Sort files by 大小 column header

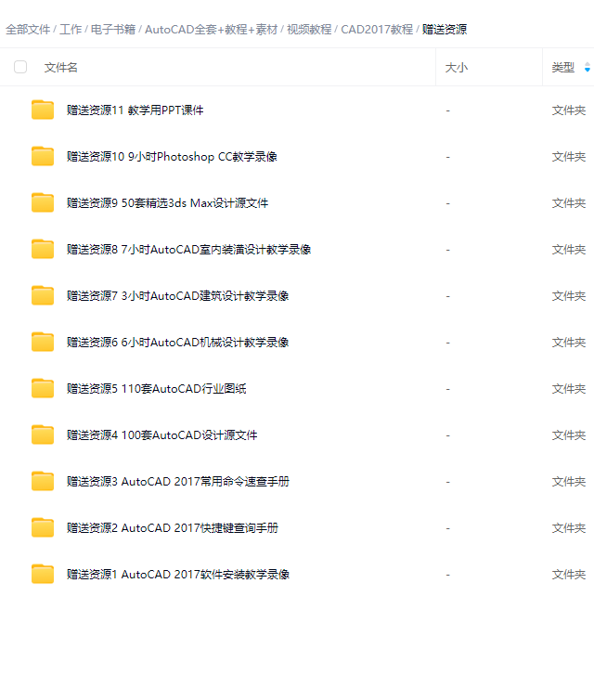pyautogui.click(x=457, y=68)
